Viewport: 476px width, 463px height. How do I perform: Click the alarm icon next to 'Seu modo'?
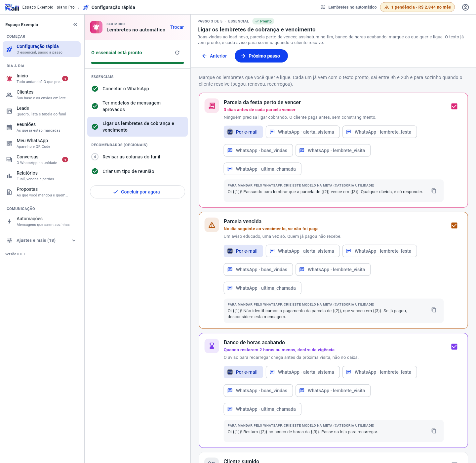(x=96, y=27)
